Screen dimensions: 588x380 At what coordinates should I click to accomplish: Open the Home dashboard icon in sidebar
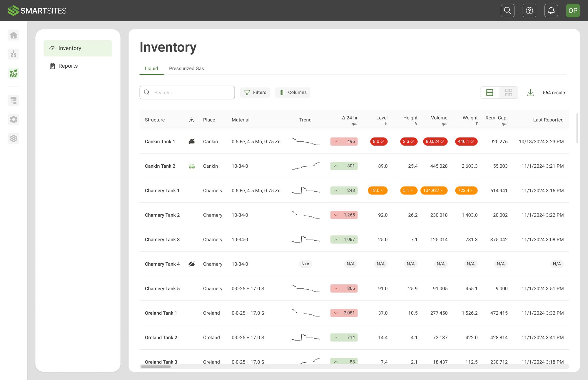click(14, 35)
